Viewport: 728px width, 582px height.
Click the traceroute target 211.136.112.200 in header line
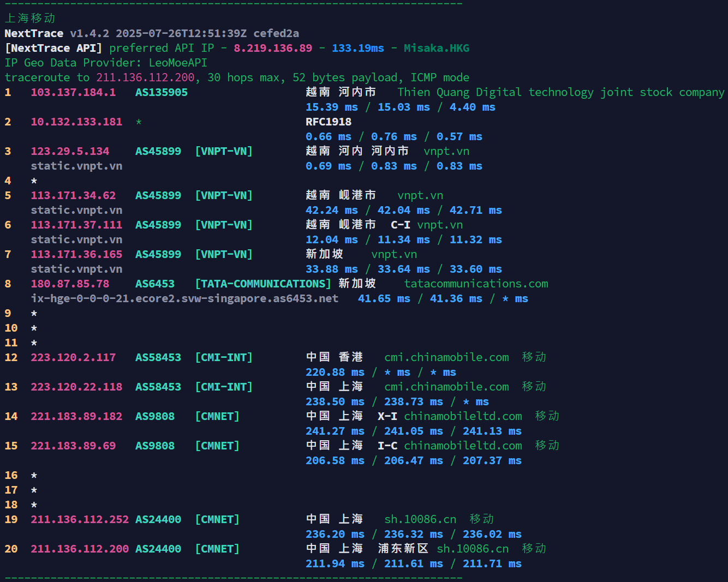(145, 77)
